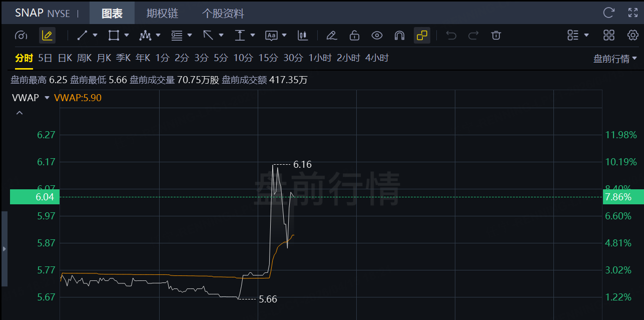Select the 年K timeframe
The height and width of the screenshot is (320, 644).
pos(143,58)
